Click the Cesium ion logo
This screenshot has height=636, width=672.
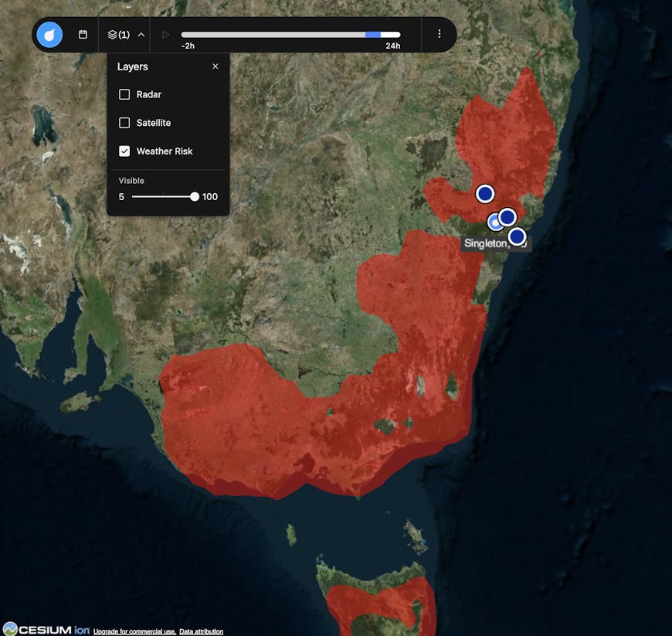[45, 629]
